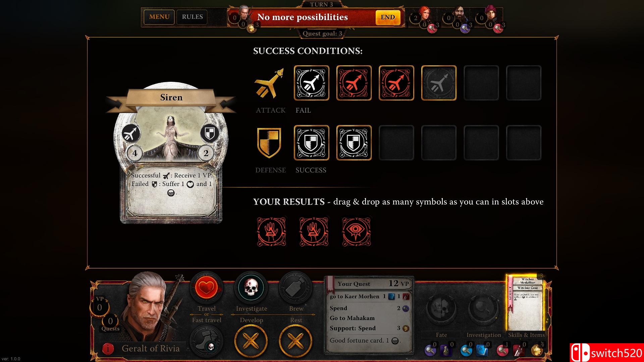Choose the Investigate skull action
The width and height of the screenshot is (644, 362).
click(x=251, y=288)
